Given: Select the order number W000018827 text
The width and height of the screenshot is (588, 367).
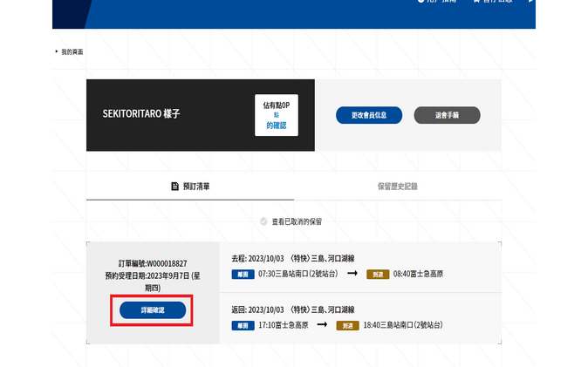Looking at the screenshot, I should coord(153,263).
